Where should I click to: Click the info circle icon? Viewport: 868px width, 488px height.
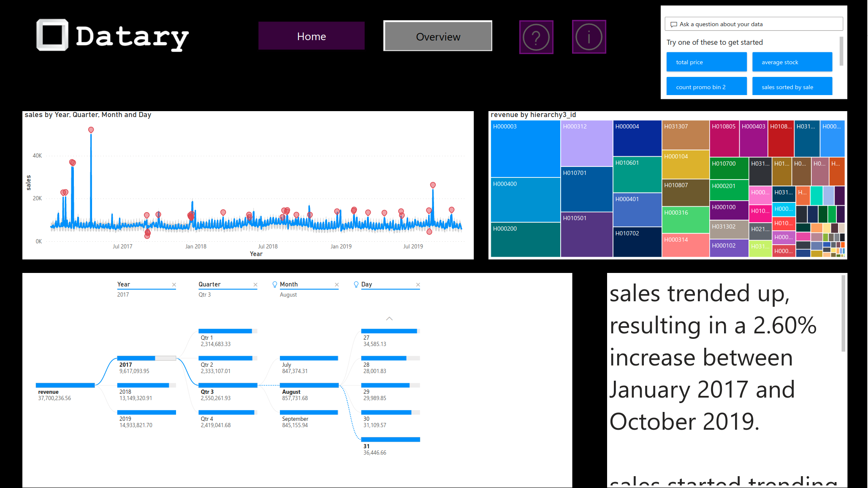click(589, 37)
